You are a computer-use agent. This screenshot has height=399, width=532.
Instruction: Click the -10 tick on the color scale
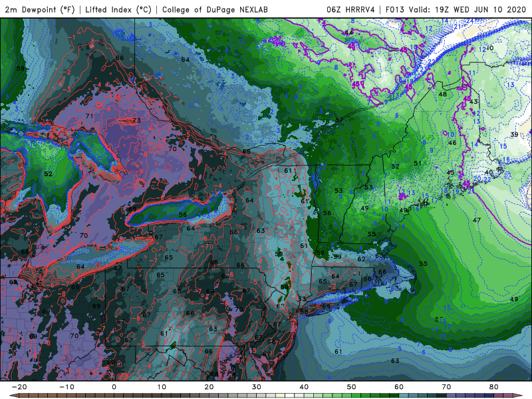(x=66, y=387)
